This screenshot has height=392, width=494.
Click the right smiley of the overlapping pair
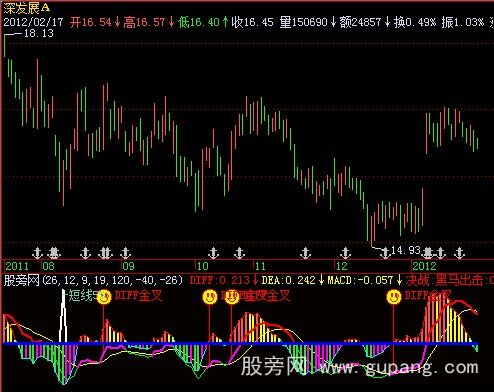[232, 297]
